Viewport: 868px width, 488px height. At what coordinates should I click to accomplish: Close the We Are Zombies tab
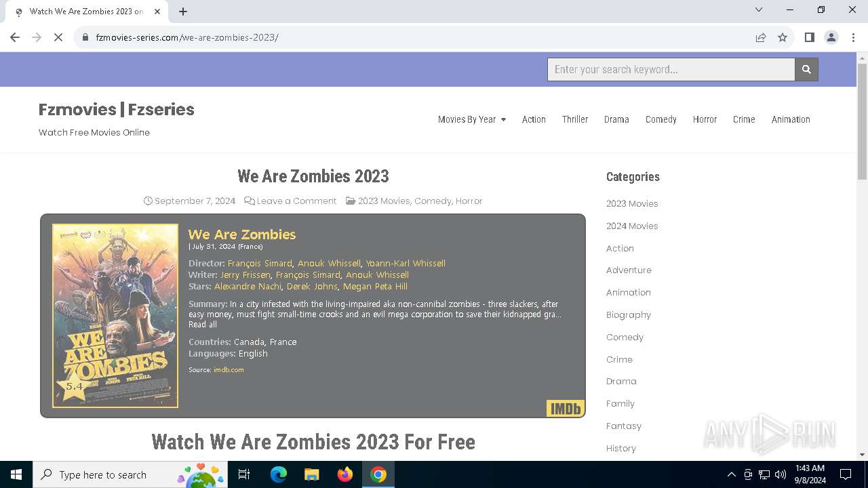click(x=157, y=12)
